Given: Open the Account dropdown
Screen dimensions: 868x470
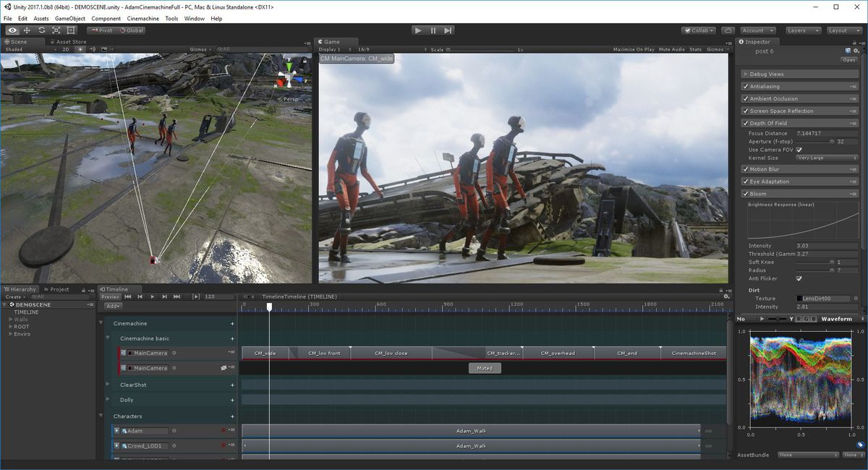Looking at the screenshot, I should [757, 30].
